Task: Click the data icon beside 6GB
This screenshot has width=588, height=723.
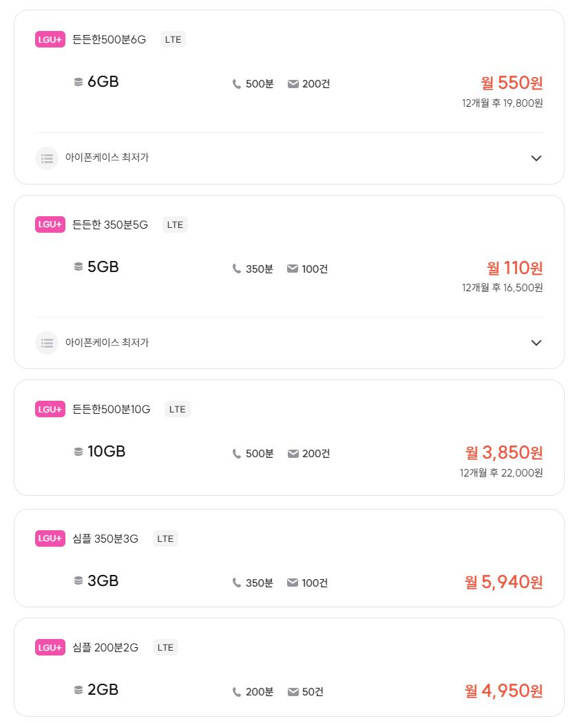Action: point(78,82)
